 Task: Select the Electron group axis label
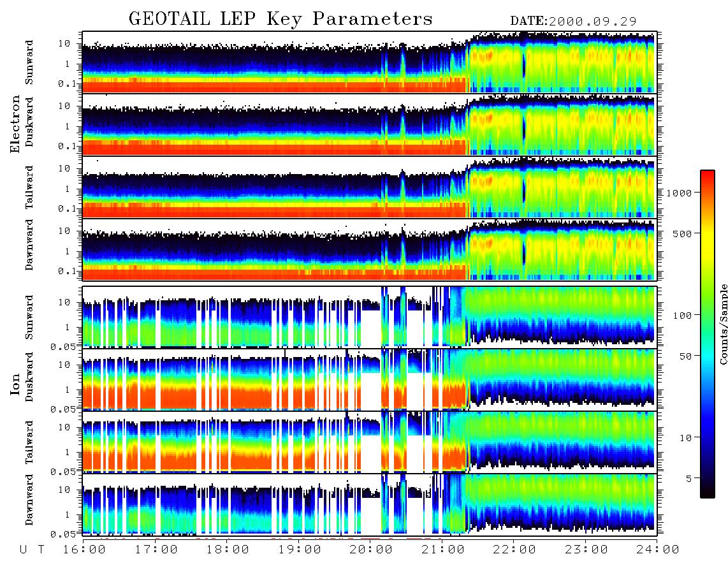click(15, 124)
